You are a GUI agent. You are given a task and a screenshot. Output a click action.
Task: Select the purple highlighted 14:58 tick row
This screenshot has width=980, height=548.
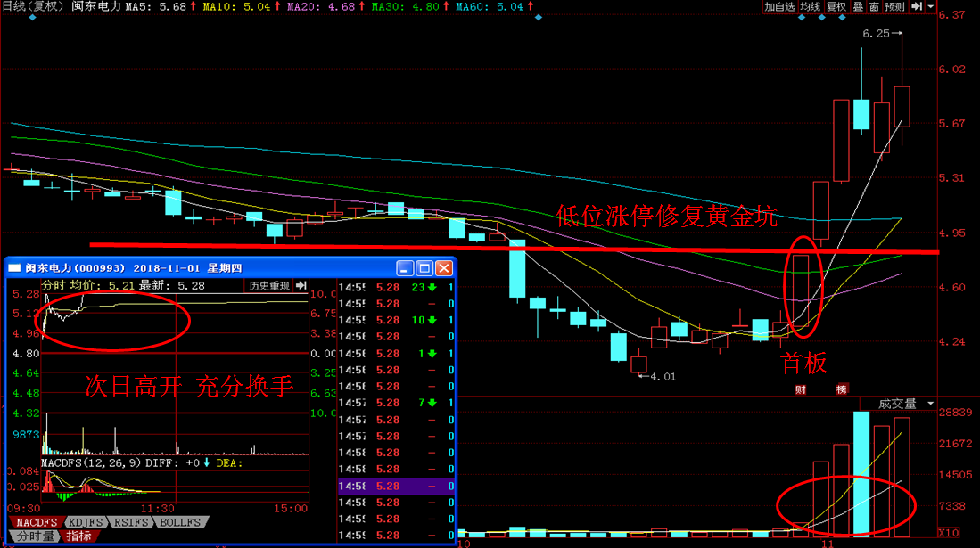[x=396, y=486]
